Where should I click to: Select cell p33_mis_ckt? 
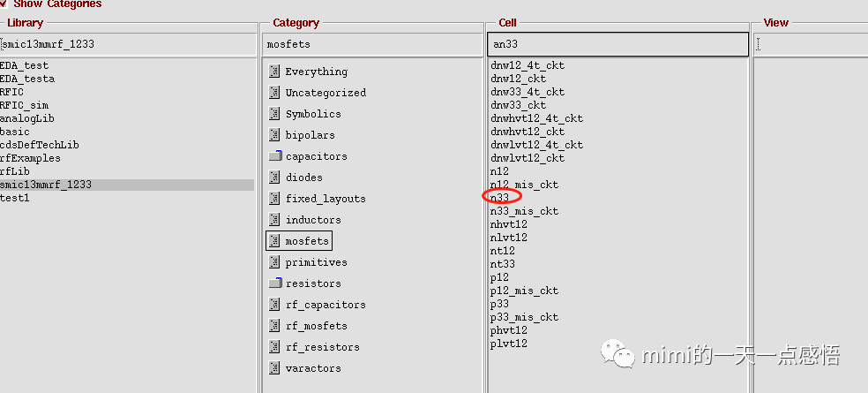point(525,317)
